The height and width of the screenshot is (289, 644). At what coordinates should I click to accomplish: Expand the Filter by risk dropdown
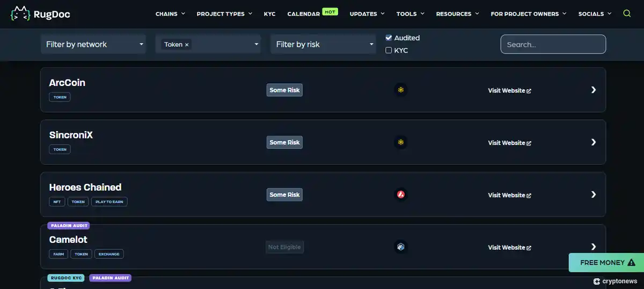(324, 44)
